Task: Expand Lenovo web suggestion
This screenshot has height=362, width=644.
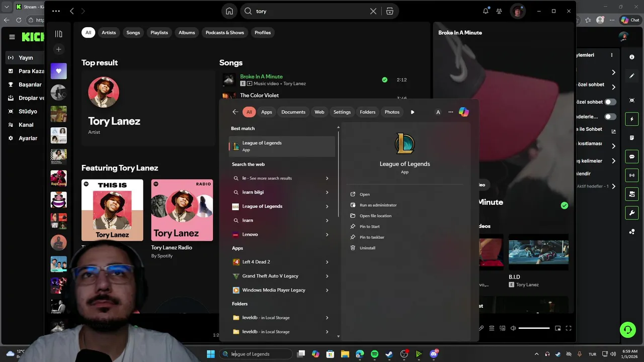Action: pyautogui.click(x=327, y=235)
